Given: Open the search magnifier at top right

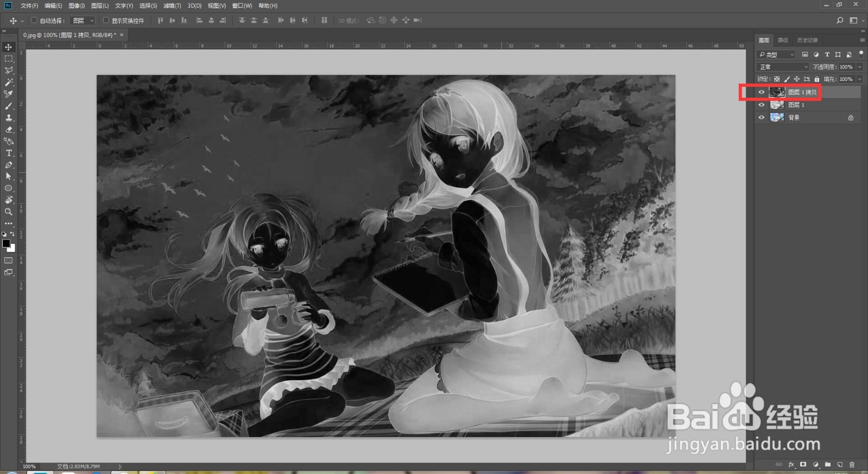Looking at the screenshot, I should click(840, 20).
